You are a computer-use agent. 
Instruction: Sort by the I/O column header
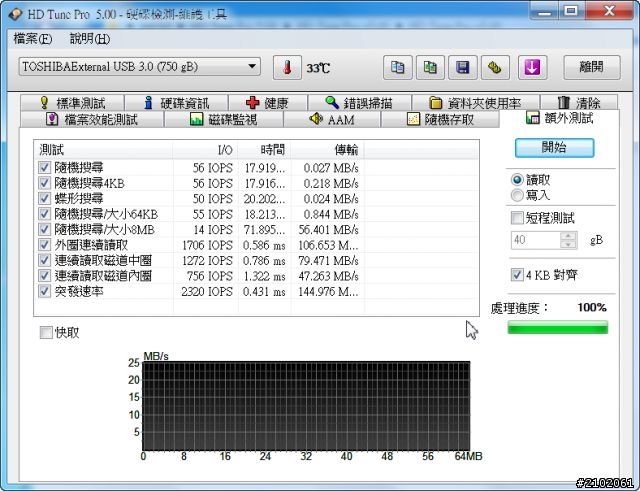(x=205, y=150)
